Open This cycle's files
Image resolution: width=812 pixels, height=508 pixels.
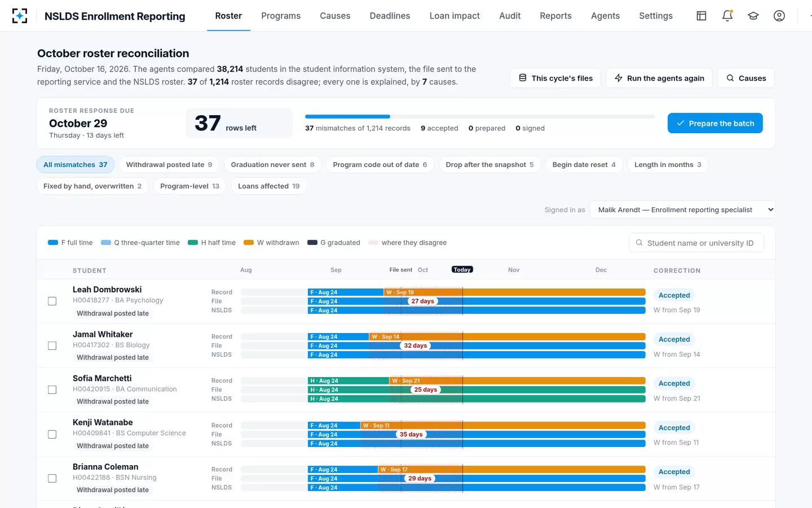pyautogui.click(x=555, y=78)
